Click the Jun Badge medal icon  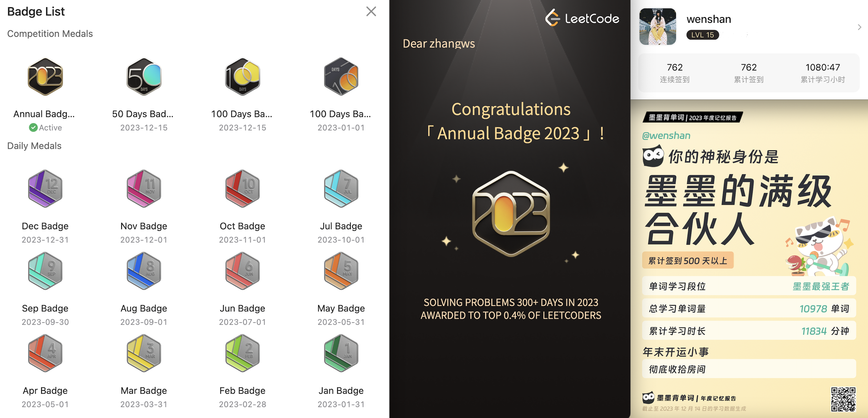coord(243,271)
